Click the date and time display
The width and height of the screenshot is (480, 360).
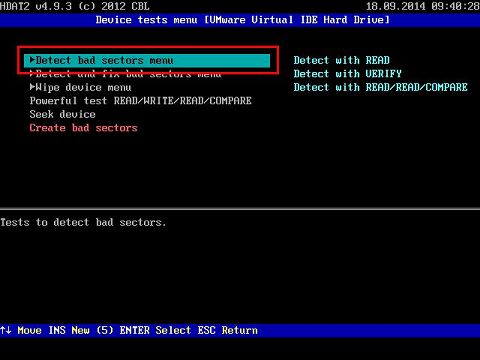tap(423, 6)
